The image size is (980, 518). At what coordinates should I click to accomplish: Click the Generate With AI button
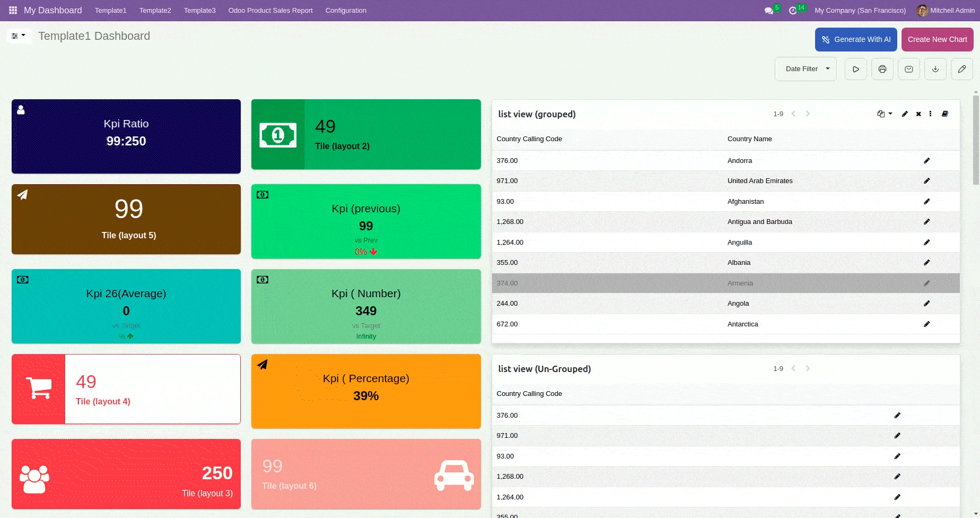[x=855, y=39]
